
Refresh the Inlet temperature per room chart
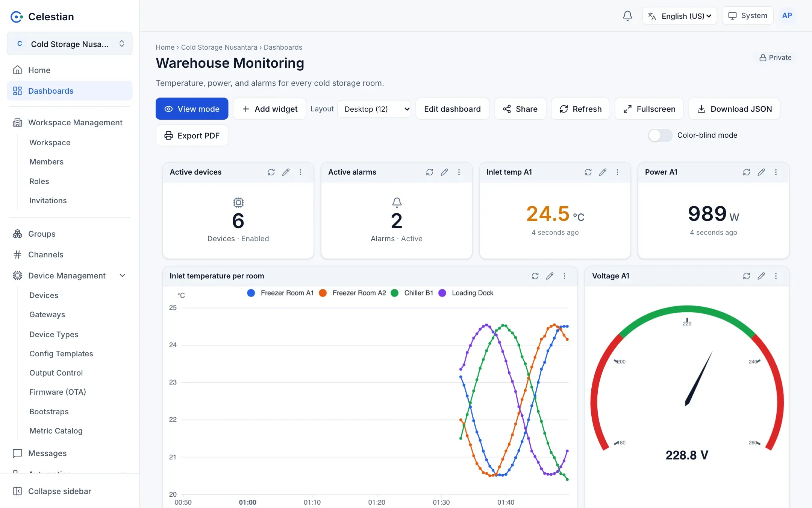(x=535, y=276)
